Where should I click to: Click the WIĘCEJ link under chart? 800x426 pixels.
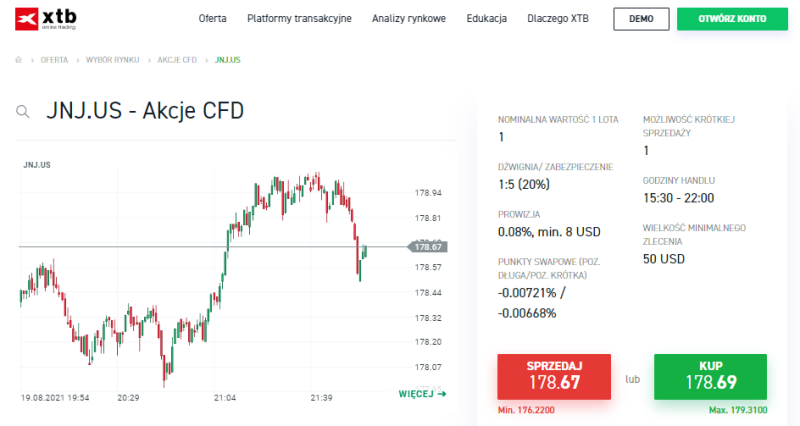[422, 394]
